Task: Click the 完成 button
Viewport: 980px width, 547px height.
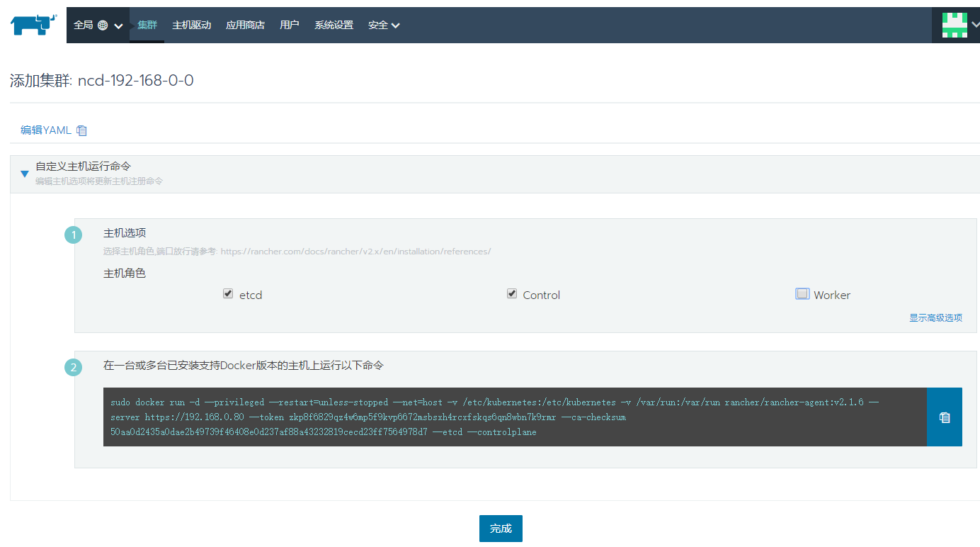Action: pyautogui.click(x=501, y=529)
